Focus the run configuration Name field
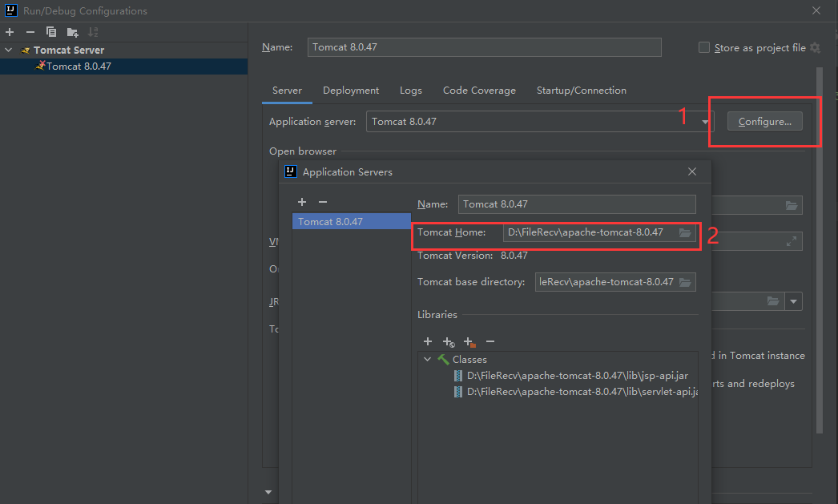Viewport: 838px width, 504px height. tap(484, 47)
